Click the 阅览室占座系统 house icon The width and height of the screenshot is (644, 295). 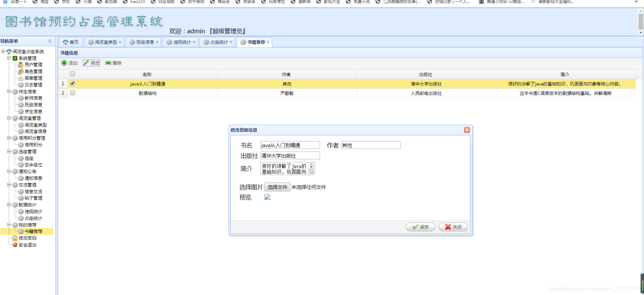9,52
